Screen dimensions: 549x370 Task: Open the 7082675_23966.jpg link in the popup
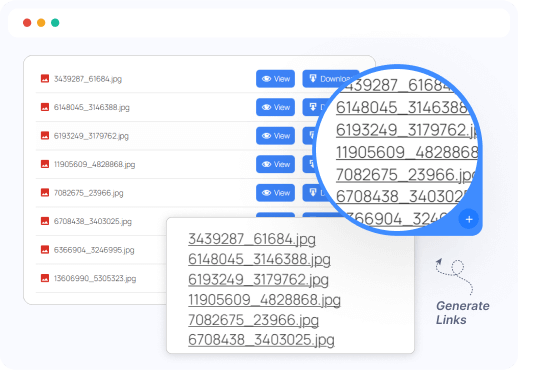point(253,320)
